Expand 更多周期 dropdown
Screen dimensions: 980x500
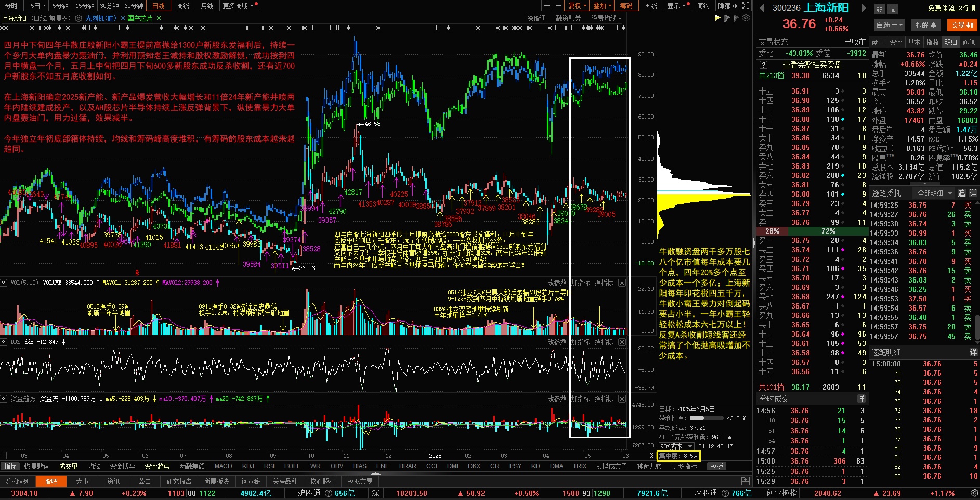point(239,6)
